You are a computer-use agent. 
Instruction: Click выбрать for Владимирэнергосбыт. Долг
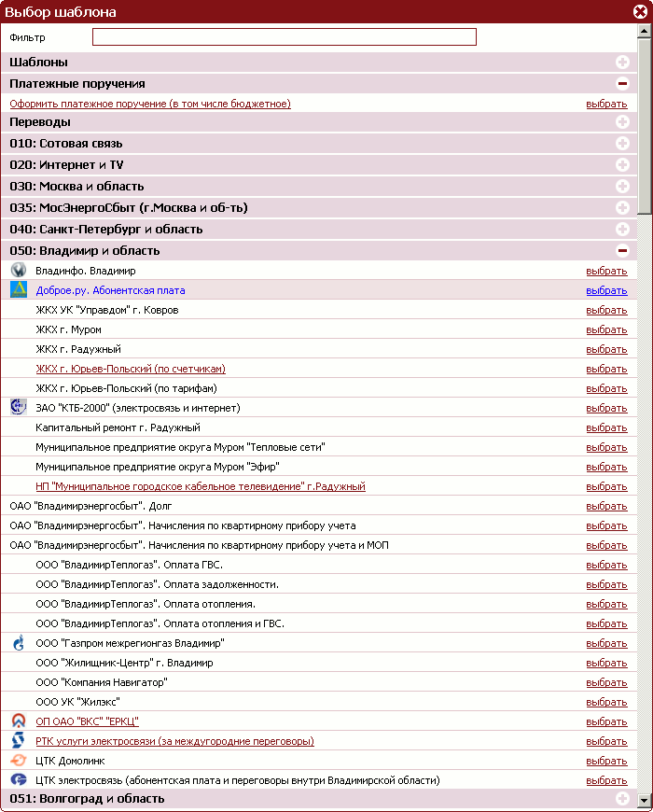(606, 506)
